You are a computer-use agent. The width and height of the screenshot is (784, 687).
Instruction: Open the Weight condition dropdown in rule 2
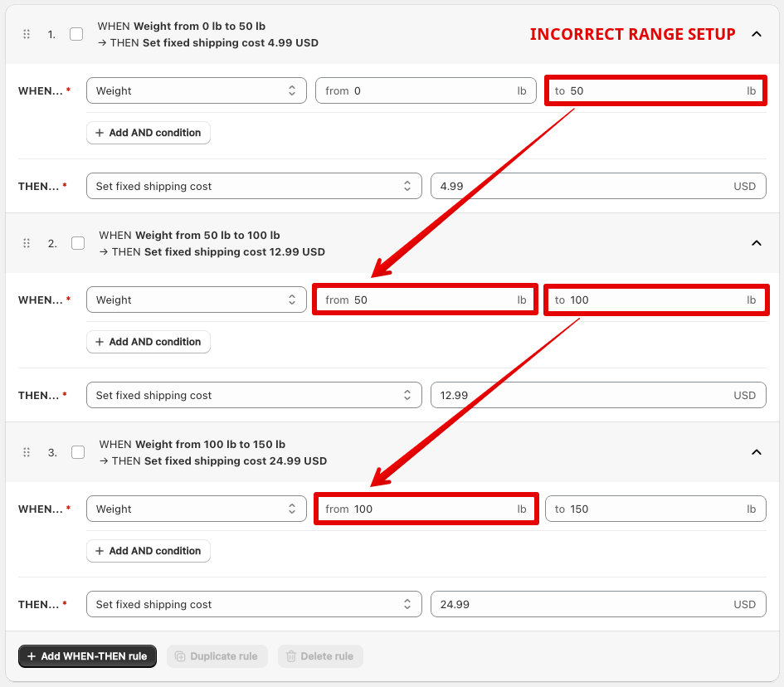(x=196, y=300)
